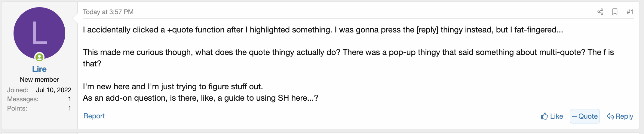644x134 pixels.
Task: Click the 'This made me curious' paragraph
Action: tap(348, 52)
